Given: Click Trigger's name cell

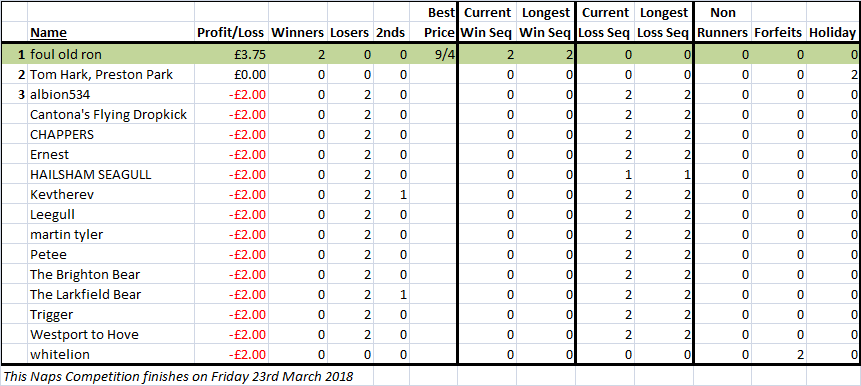Looking at the screenshot, I should tap(110, 315).
